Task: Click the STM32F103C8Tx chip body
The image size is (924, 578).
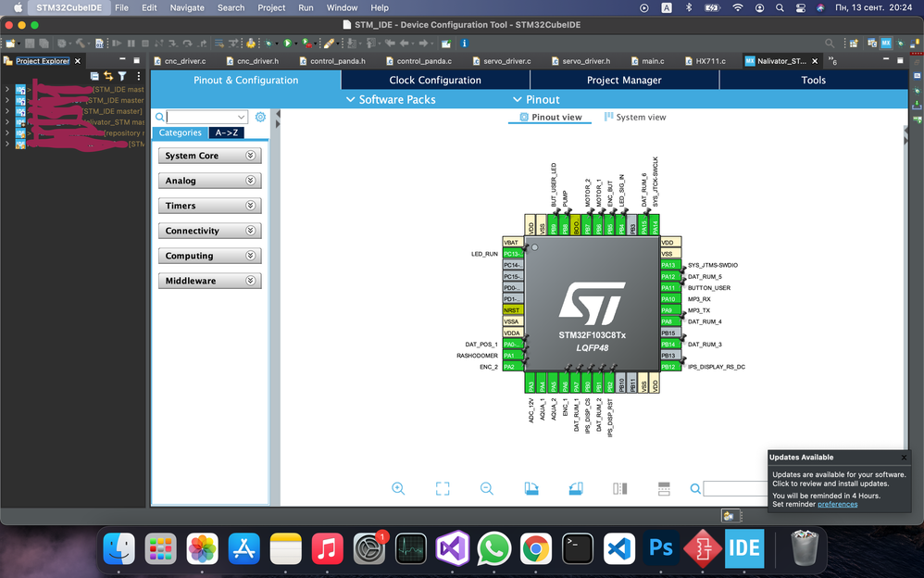Action: (x=593, y=305)
